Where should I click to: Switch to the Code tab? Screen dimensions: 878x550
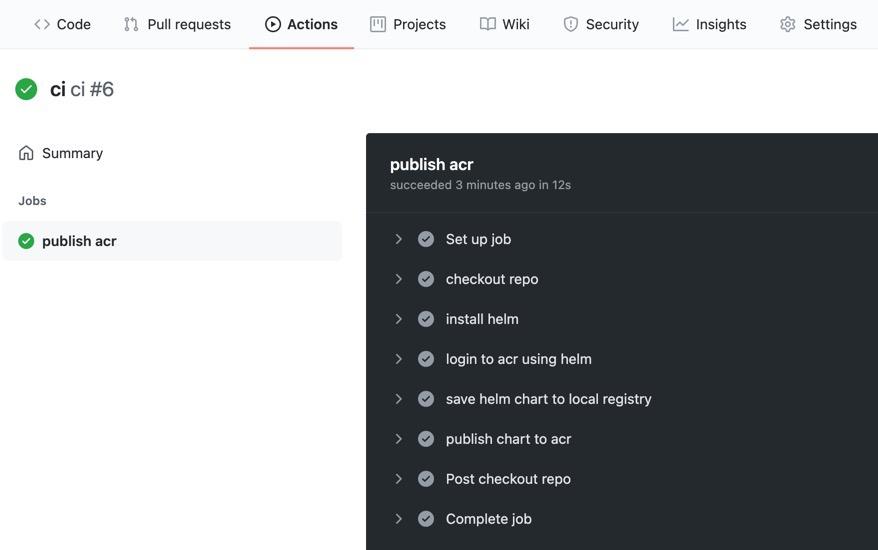(62, 24)
